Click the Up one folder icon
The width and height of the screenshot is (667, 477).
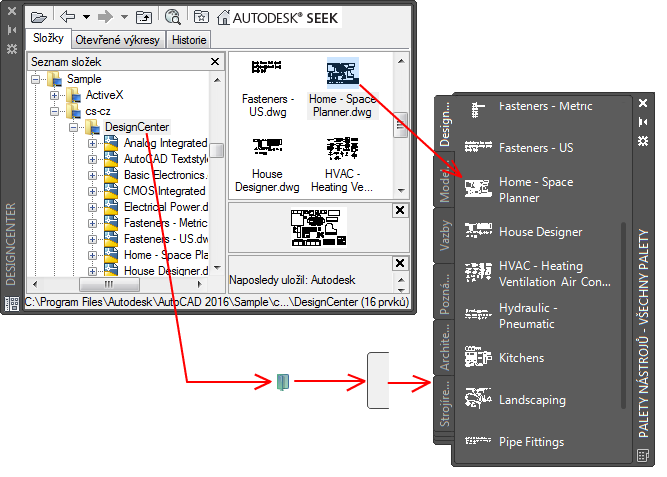pyautogui.click(x=144, y=17)
